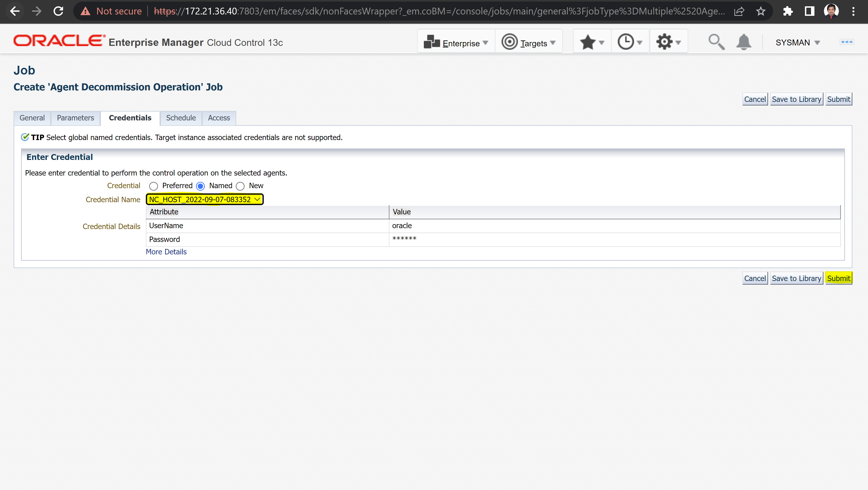Reload the current page
The width and height of the screenshot is (868, 490).
pyautogui.click(x=59, y=12)
